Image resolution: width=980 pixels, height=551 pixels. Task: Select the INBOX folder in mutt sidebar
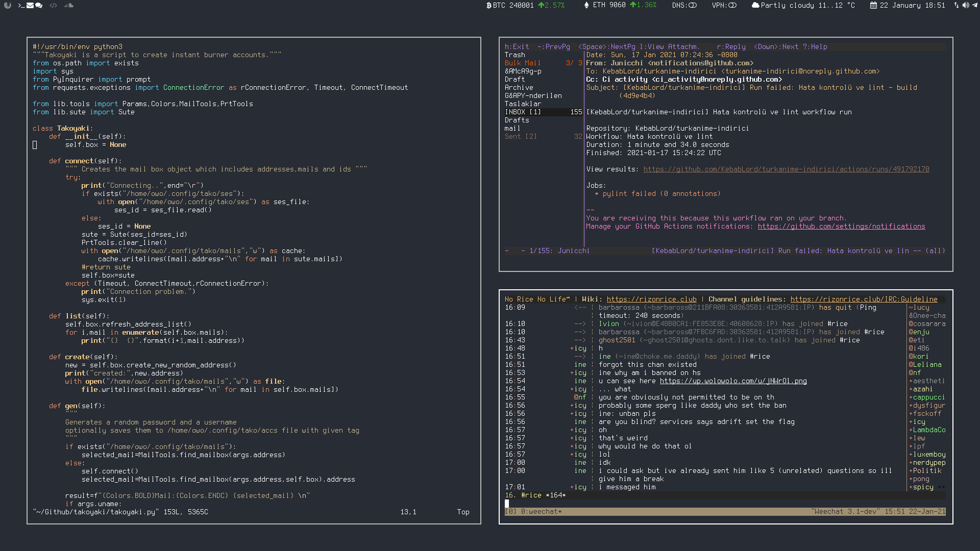[x=523, y=112]
